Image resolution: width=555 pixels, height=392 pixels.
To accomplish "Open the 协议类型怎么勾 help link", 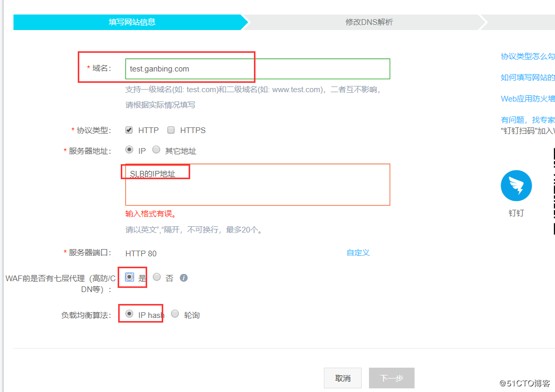I will (528, 56).
